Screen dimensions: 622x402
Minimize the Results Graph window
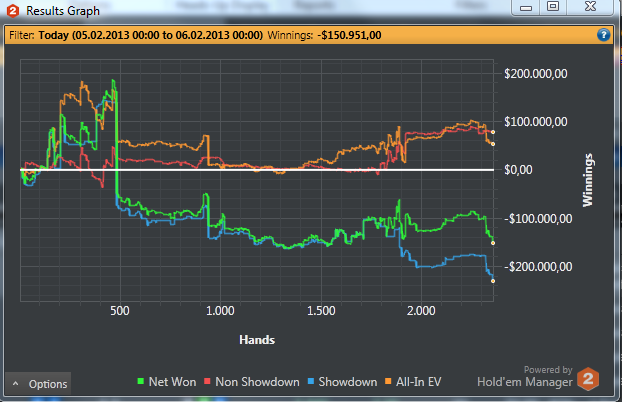(526, 8)
